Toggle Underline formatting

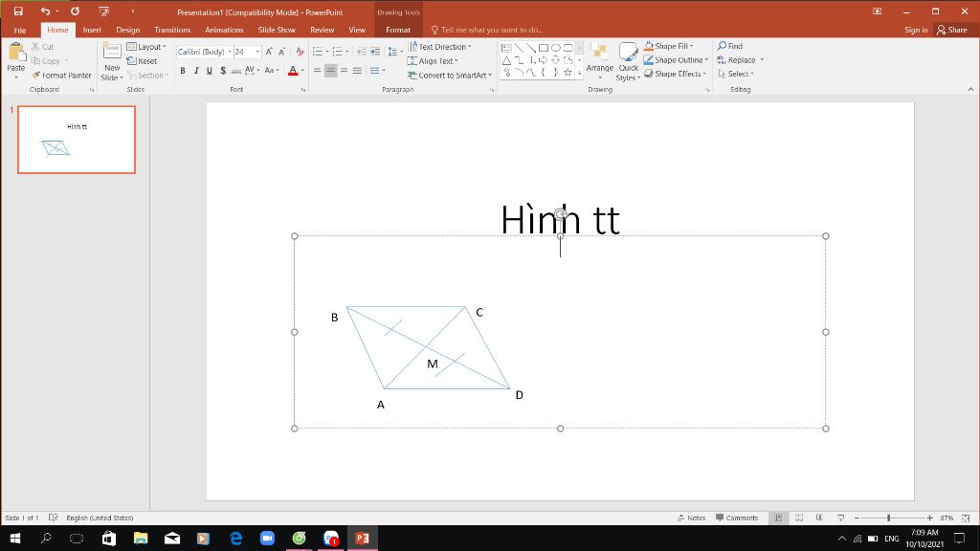209,70
